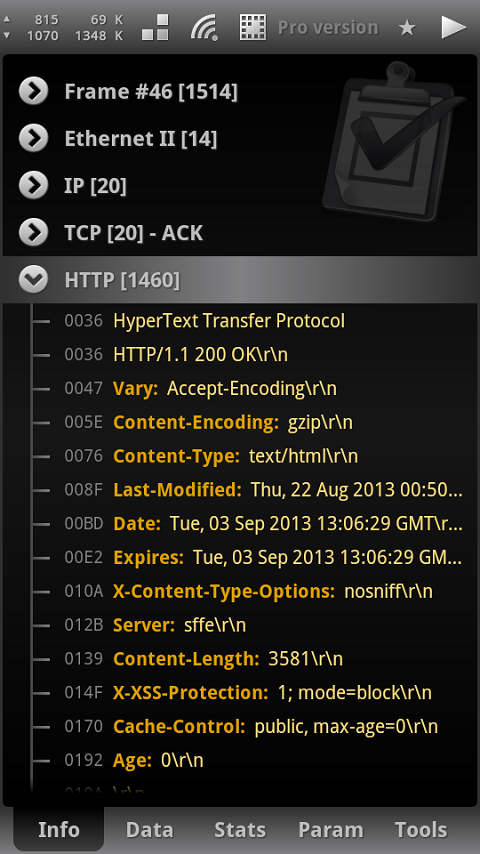Viewport: 480px width, 854px height.
Task: Tap the upload/download traffic counter
Action: (x=63, y=28)
